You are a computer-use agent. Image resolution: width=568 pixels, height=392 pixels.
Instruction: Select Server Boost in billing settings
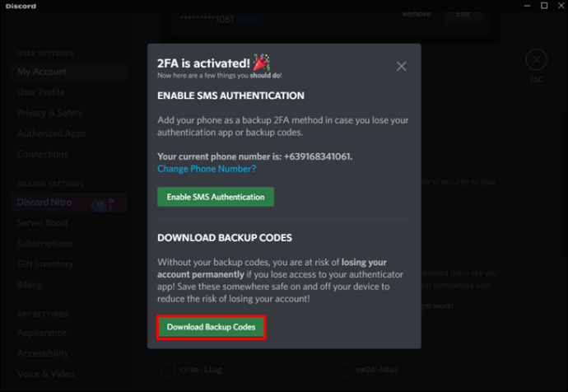click(x=44, y=222)
